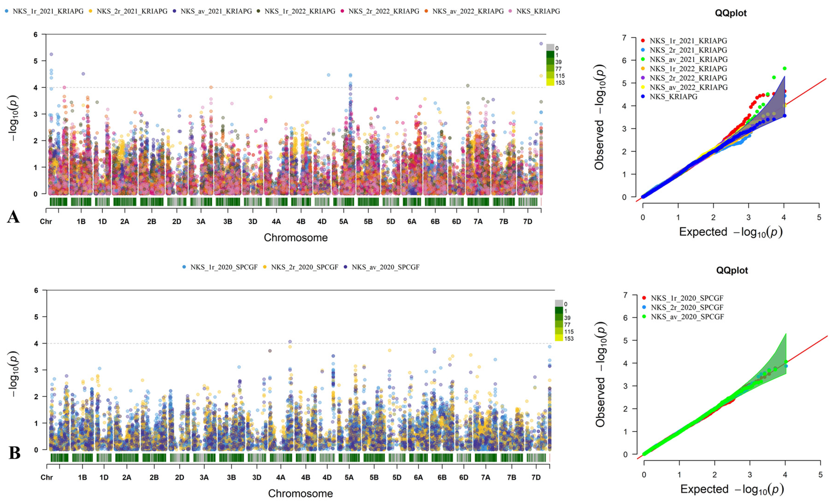832x504 pixels.
Task: Click the top QQplot title
Action: point(731,13)
